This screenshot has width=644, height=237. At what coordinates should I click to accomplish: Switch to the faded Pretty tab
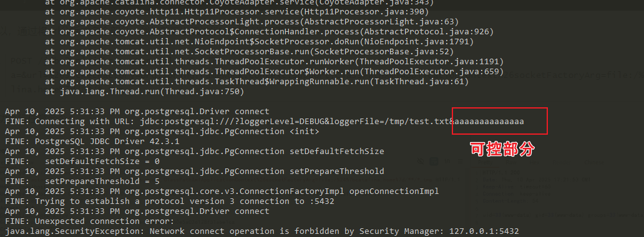click(485, 163)
